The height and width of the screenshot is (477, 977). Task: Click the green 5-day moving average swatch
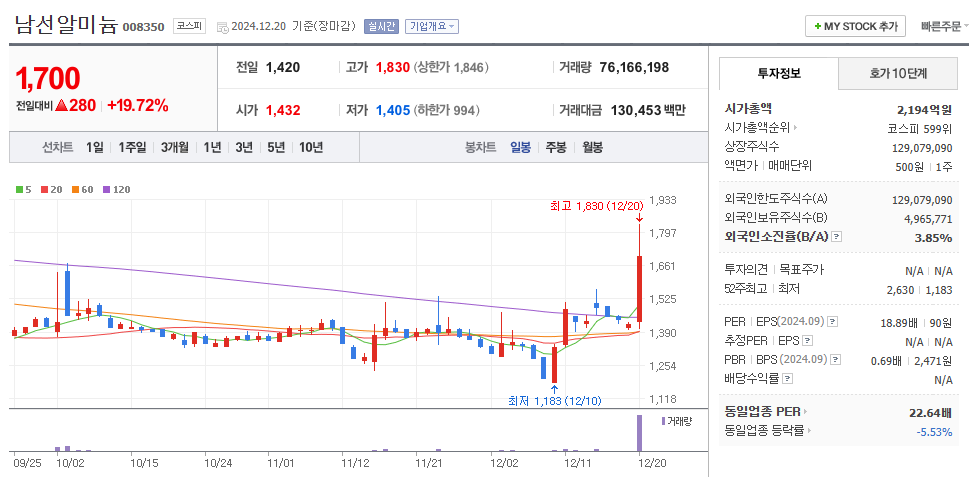point(19,189)
